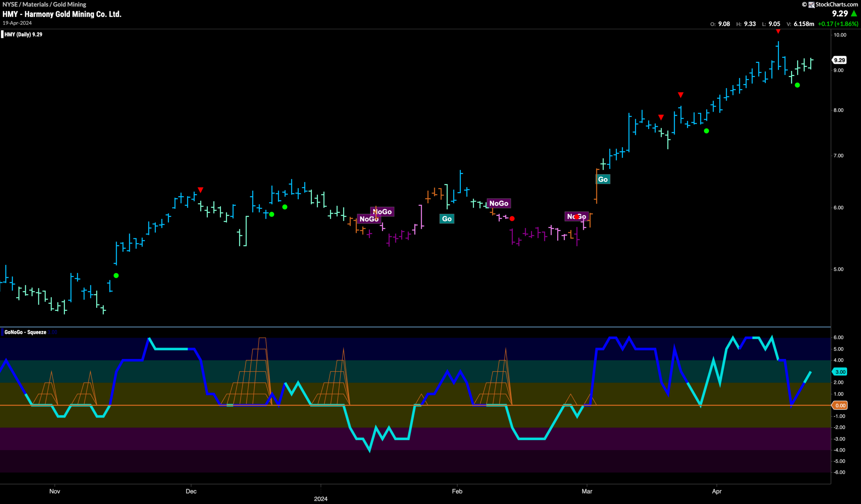
Task: Click the orange 0.00 zero-line tag
Action: point(840,405)
